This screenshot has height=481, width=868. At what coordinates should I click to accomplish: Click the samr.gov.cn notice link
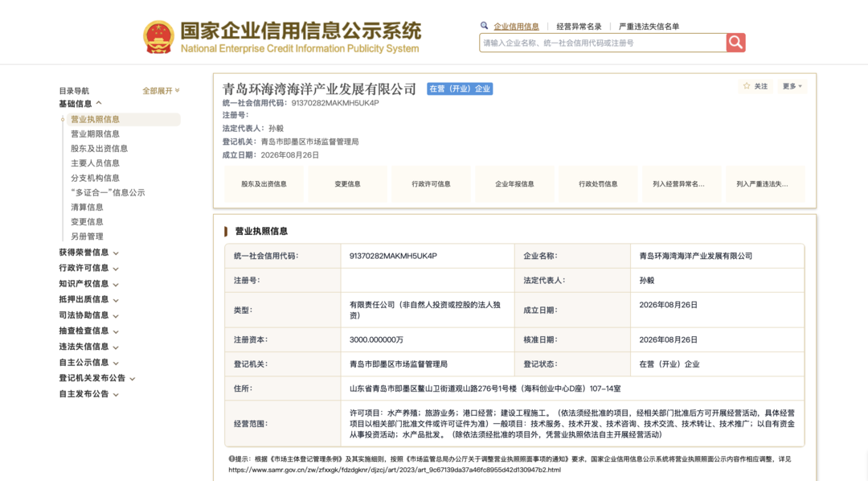(x=395, y=470)
